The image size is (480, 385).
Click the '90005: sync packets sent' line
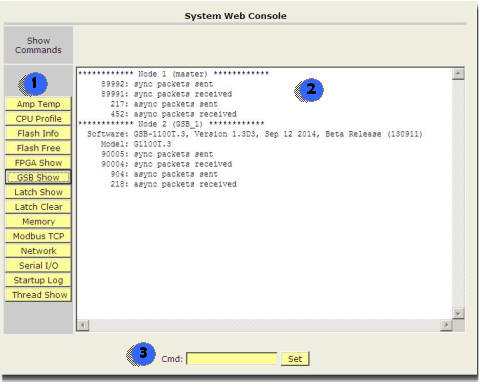[157, 154]
